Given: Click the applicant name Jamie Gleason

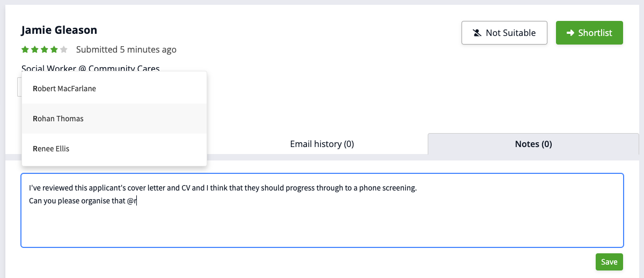Looking at the screenshot, I should (59, 30).
